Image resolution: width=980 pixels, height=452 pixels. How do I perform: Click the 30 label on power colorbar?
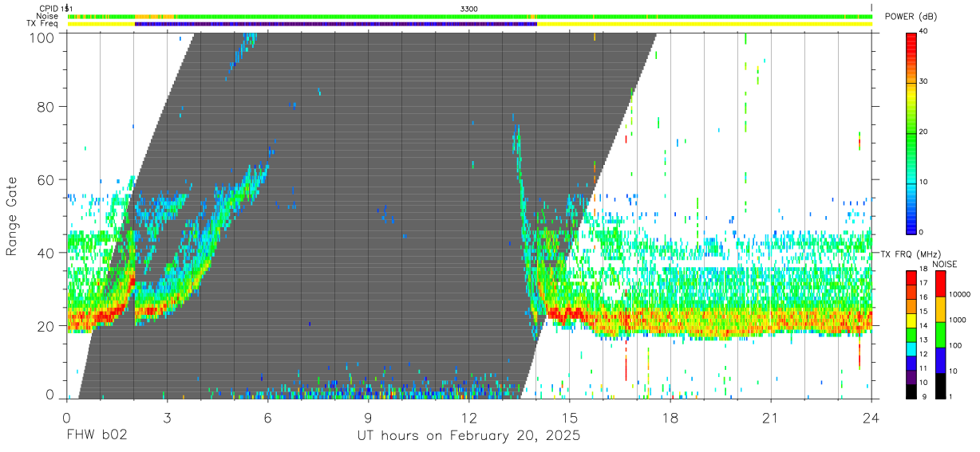(x=924, y=82)
